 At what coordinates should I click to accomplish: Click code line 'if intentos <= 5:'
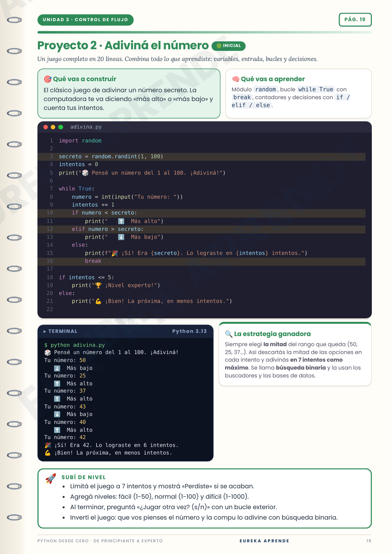[x=87, y=277]
